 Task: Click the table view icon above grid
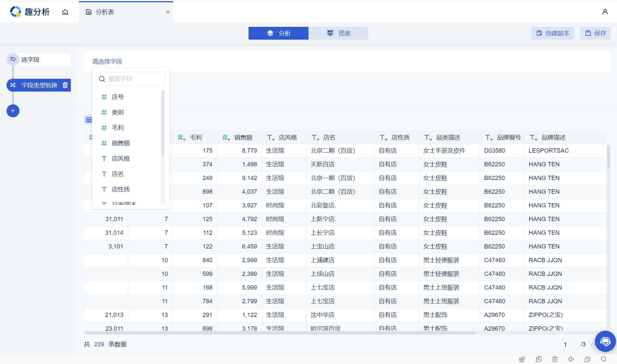89,120
